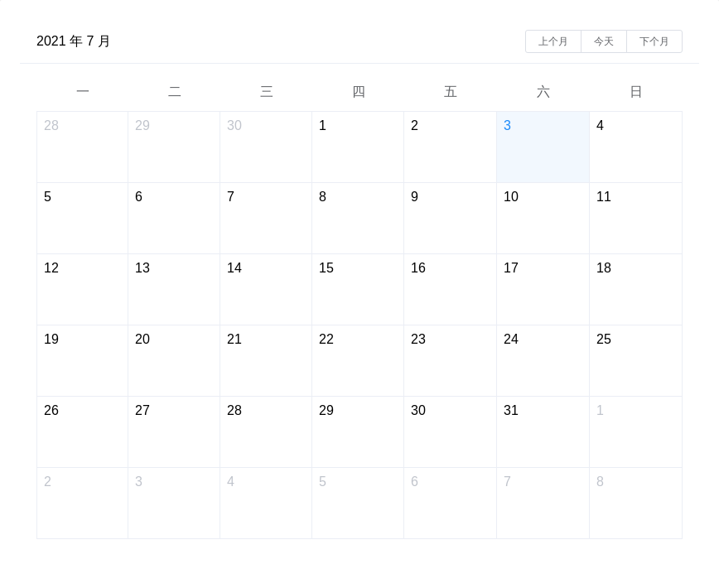Image resolution: width=719 pixels, height=588 pixels.
Task: Pick July 12 date cell
Action: [83, 290]
